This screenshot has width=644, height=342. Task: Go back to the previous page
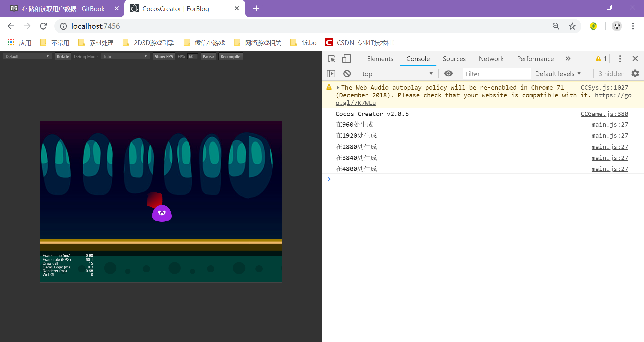click(11, 26)
